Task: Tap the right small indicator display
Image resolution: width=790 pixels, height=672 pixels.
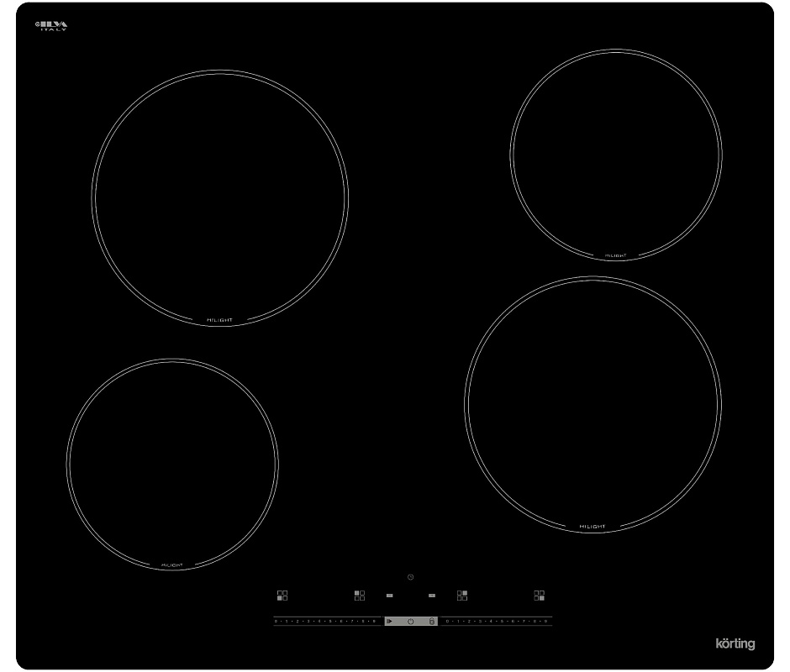Action: tap(432, 596)
